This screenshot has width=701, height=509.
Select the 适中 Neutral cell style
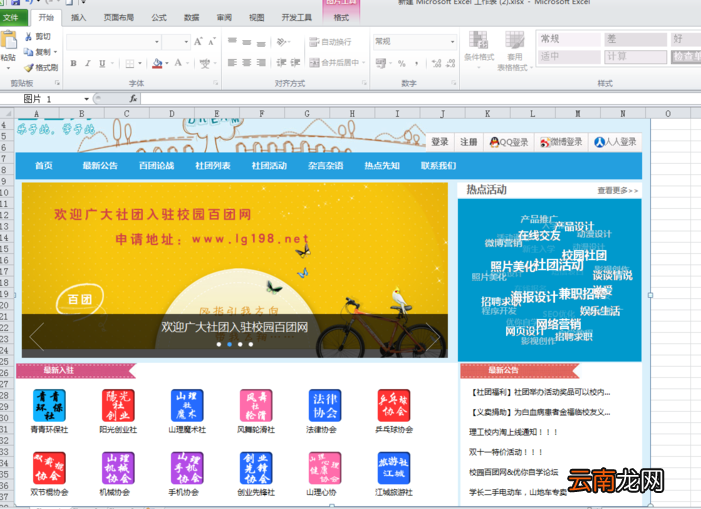pyautogui.click(x=569, y=57)
